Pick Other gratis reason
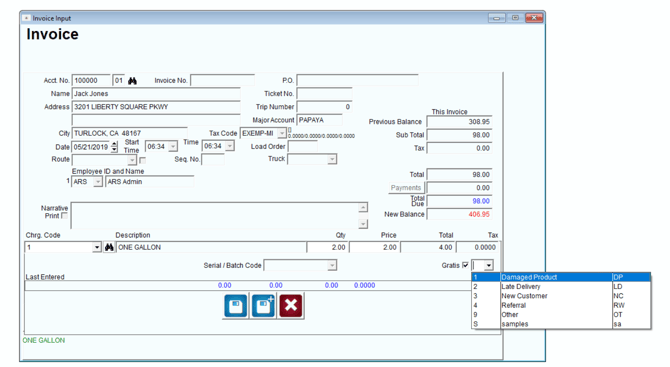Viewport: 670px width, 367px height. tap(561, 315)
